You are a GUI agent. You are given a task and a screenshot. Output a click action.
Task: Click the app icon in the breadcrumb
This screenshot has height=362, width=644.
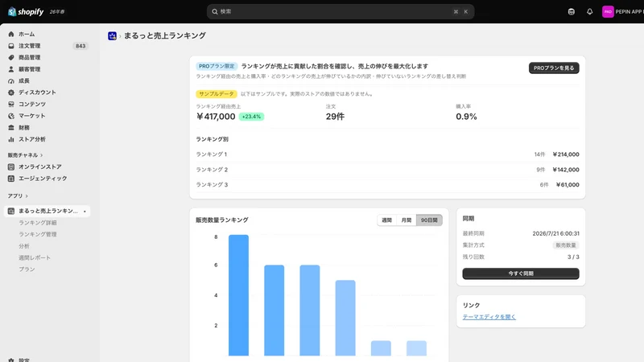(x=112, y=36)
